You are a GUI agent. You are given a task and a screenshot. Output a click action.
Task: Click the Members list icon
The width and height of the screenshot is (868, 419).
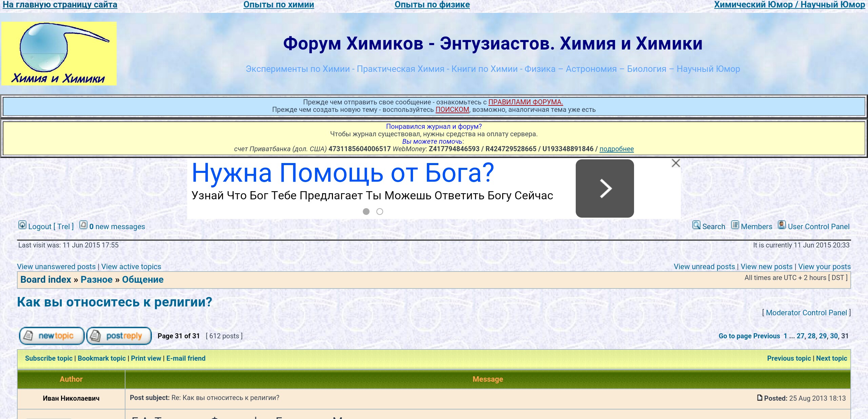[735, 225]
